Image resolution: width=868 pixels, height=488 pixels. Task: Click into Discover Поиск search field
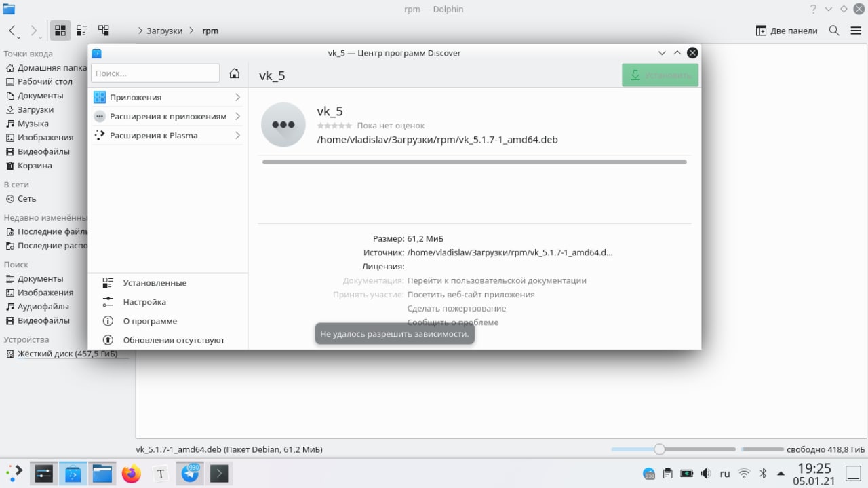155,73
